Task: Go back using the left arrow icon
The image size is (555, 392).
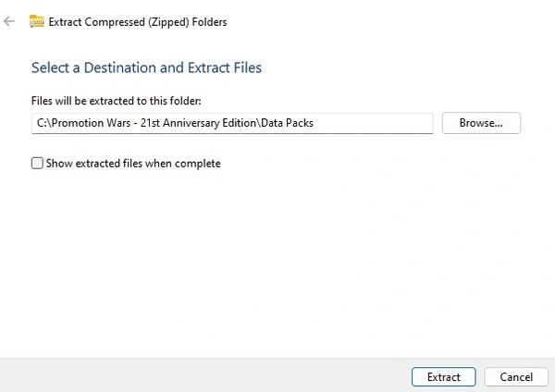Action: tap(9, 21)
